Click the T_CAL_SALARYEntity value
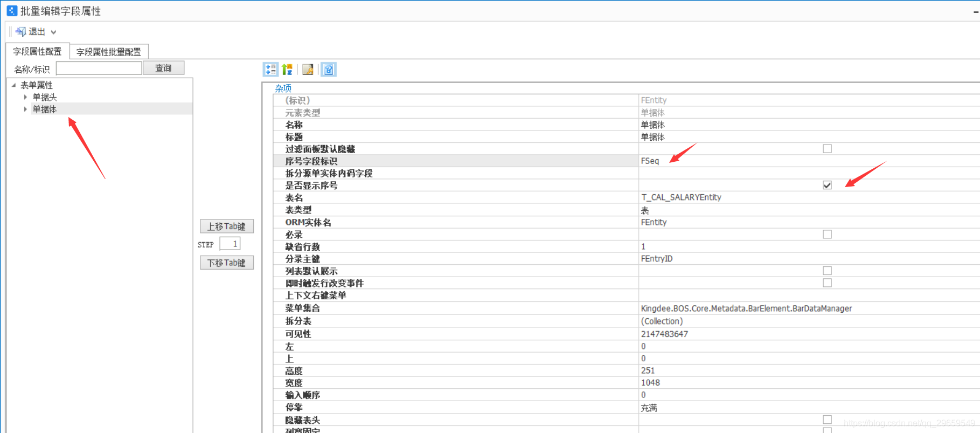Screen dimensions: 980x433 [x=681, y=197]
